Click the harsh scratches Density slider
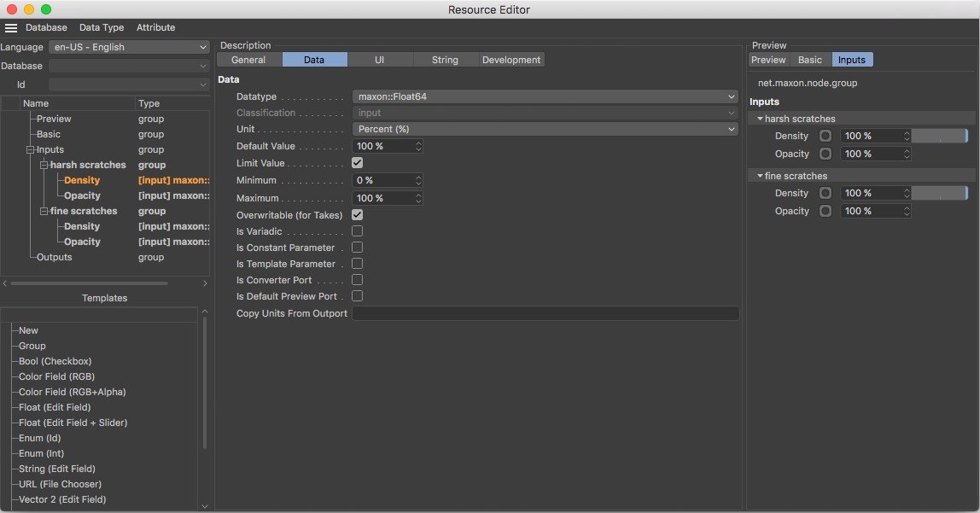 tap(939, 136)
